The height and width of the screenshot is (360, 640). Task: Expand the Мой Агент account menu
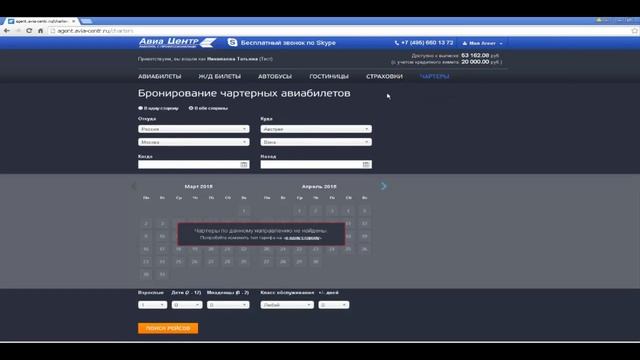coord(482,43)
